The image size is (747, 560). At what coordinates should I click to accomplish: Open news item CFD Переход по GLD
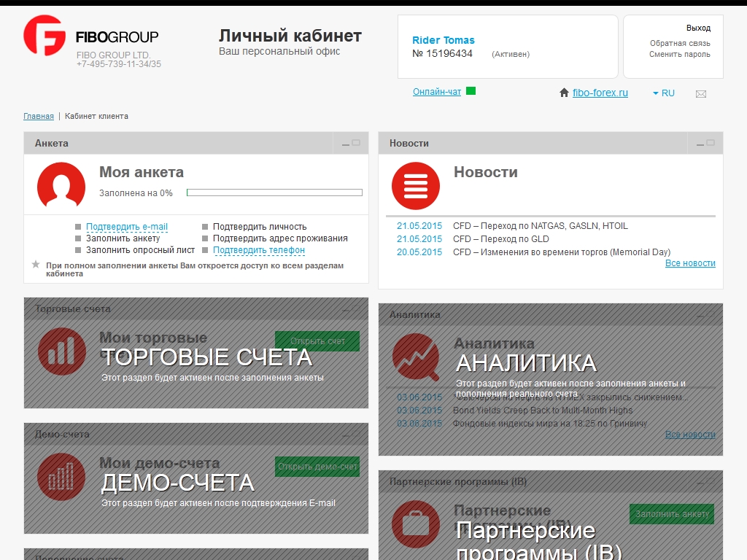500,239
